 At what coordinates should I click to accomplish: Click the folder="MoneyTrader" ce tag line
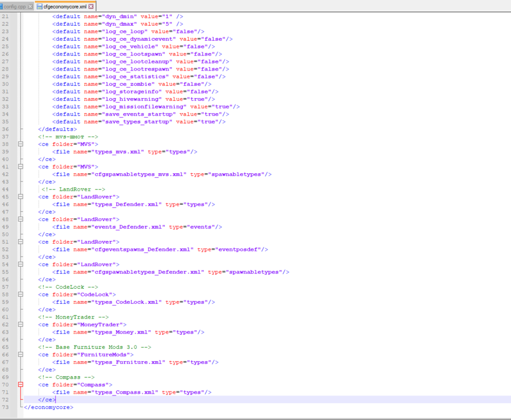pyautogui.click(x=82, y=324)
